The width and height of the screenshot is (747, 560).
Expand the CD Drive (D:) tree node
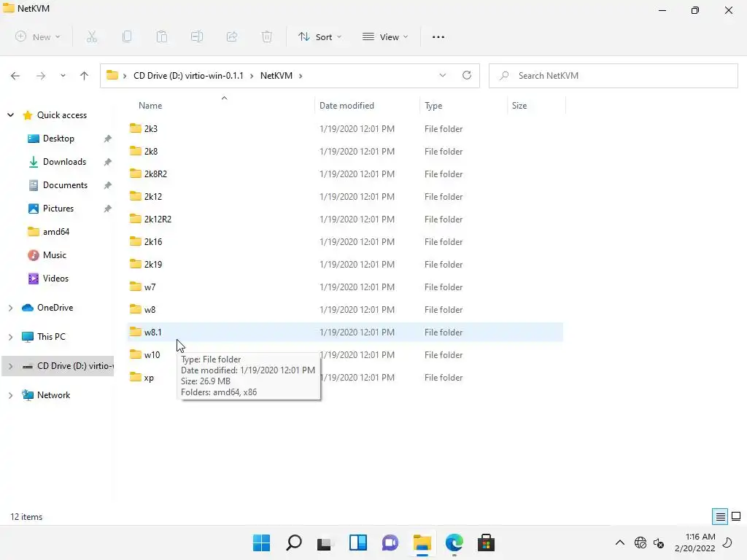[x=10, y=366]
